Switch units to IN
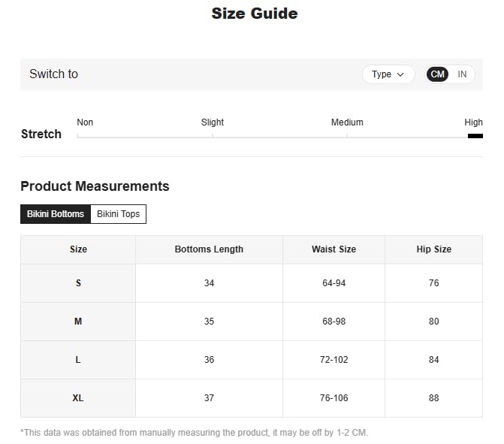Screen dimensions: 504x444 click(462, 74)
